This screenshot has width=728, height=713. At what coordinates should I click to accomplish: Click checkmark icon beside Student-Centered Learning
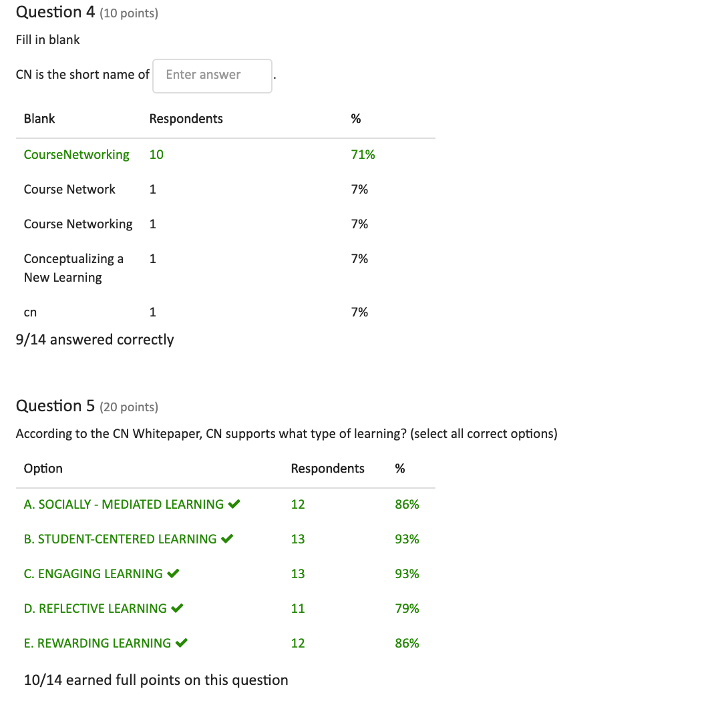[227, 539]
